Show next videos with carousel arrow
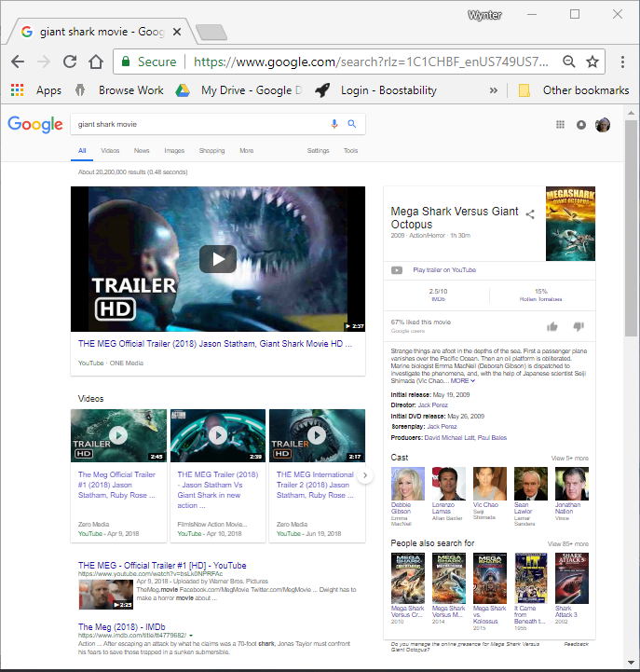This screenshot has height=672, width=640. (365, 475)
